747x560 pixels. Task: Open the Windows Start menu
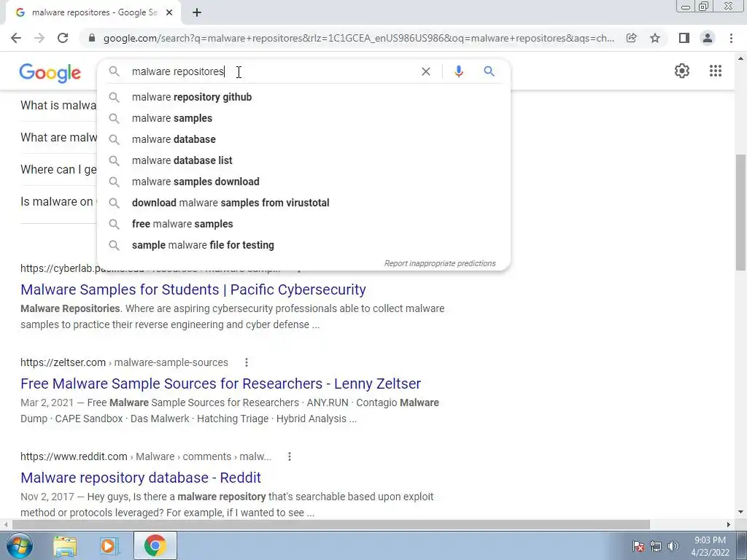pos(19,545)
